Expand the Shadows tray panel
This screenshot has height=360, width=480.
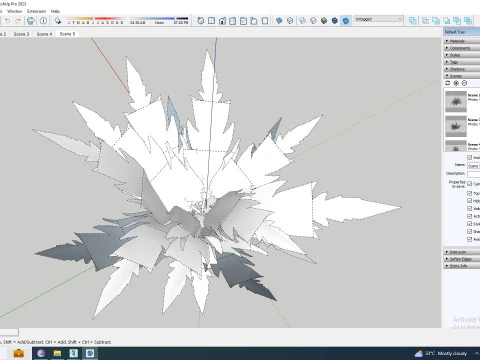click(x=462, y=69)
